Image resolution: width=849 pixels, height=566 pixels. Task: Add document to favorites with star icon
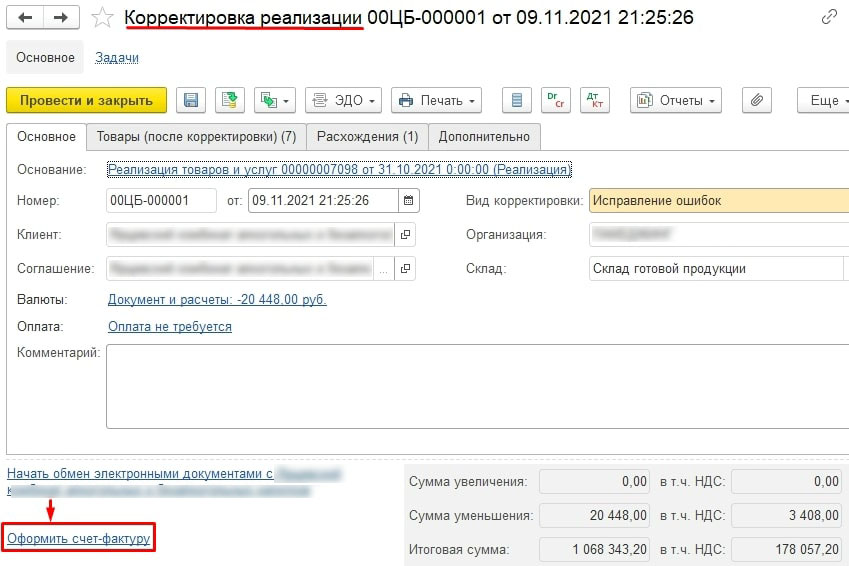(x=102, y=18)
